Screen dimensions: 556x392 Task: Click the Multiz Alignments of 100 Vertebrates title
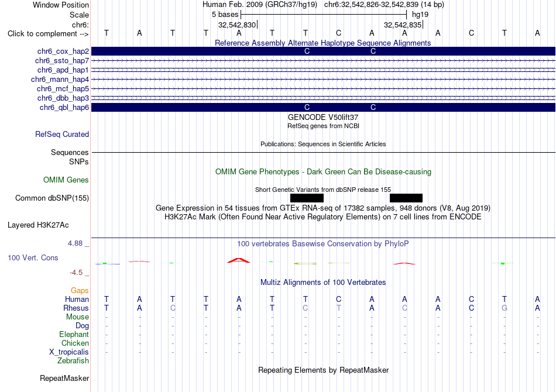[x=323, y=283]
